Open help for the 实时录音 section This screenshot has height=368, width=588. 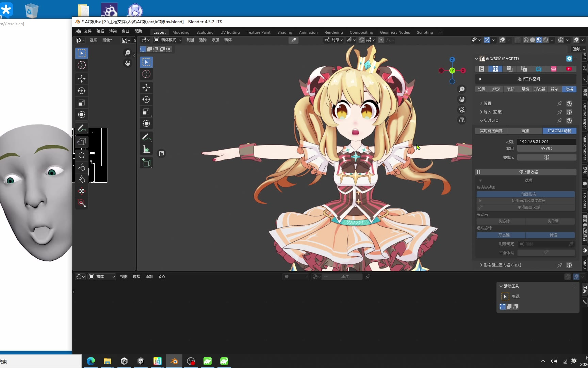coord(569,121)
